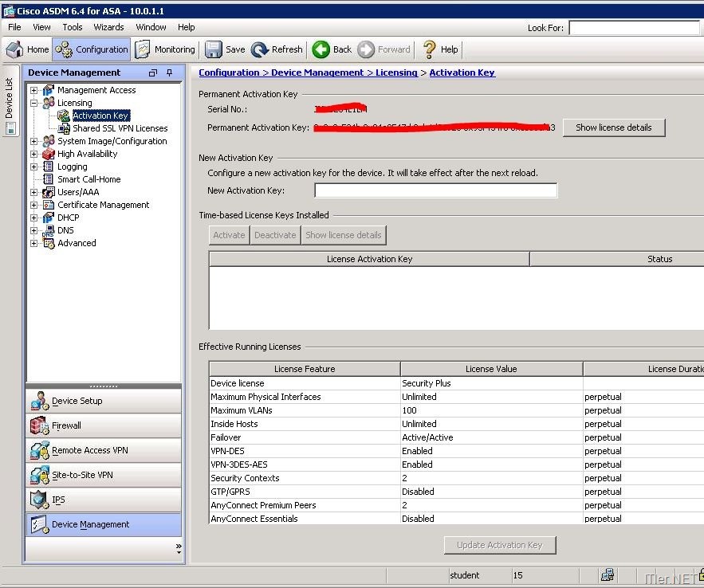Click the License Feature column header
Image resolution: width=704 pixels, height=588 pixels.
[305, 369]
